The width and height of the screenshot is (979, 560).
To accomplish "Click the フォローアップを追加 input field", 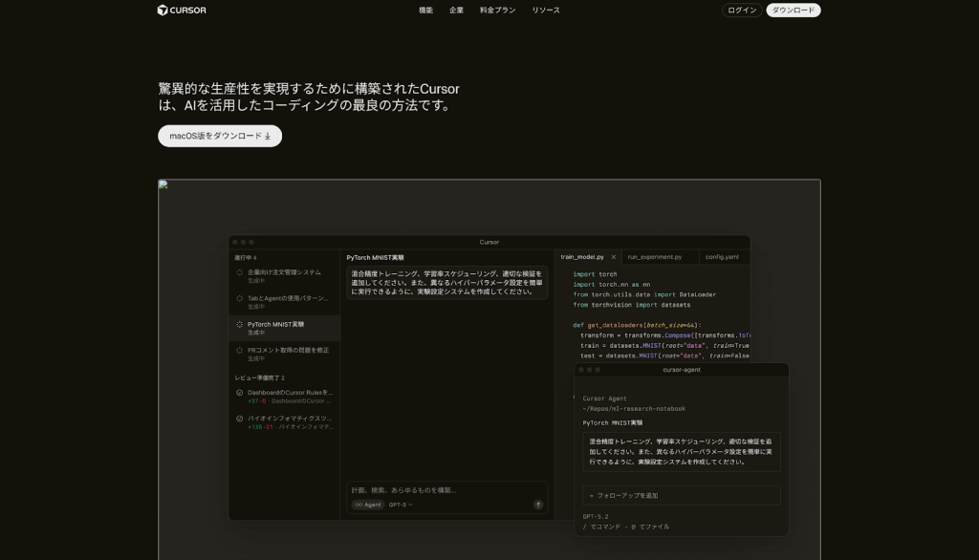I will pos(681,495).
